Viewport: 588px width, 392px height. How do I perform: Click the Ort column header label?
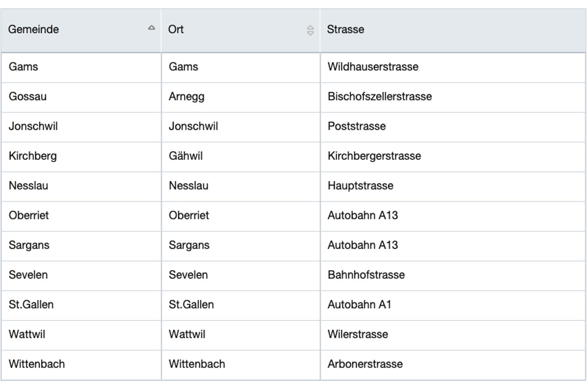pyautogui.click(x=176, y=29)
